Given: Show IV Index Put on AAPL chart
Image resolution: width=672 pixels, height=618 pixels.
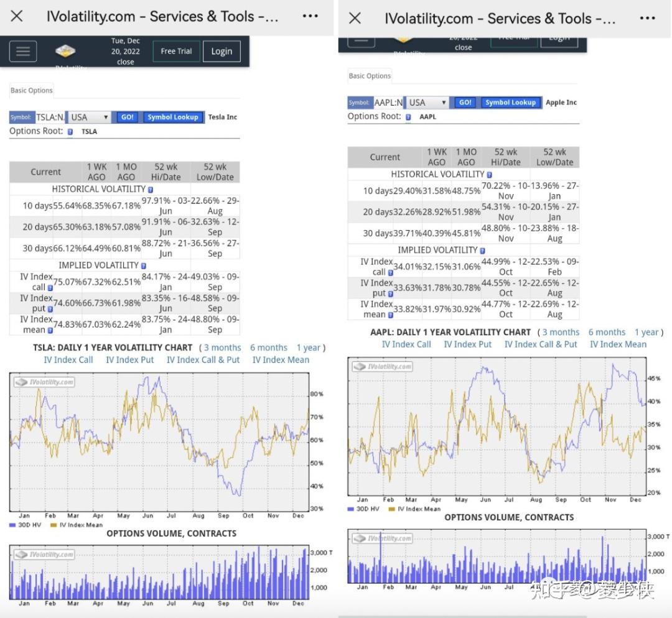Looking at the screenshot, I should point(467,344).
